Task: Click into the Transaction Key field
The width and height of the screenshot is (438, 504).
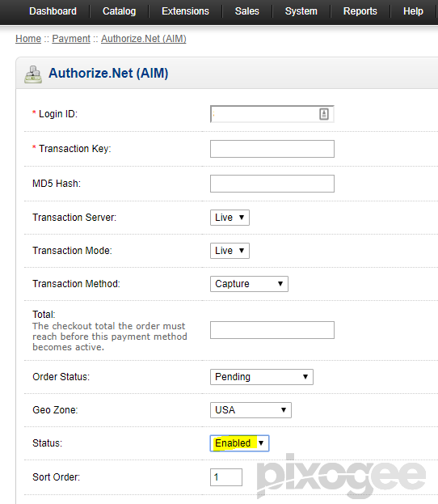Action: [x=272, y=149]
